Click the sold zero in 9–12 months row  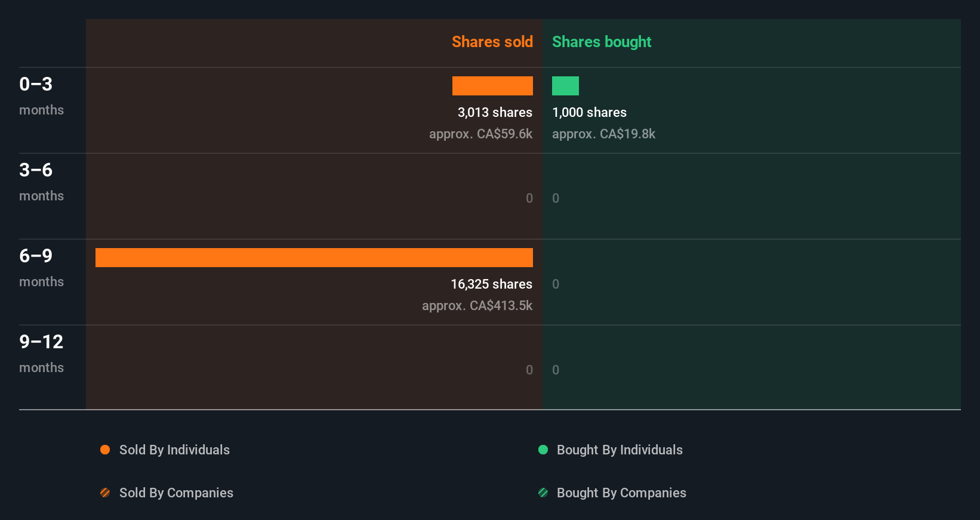529,370
